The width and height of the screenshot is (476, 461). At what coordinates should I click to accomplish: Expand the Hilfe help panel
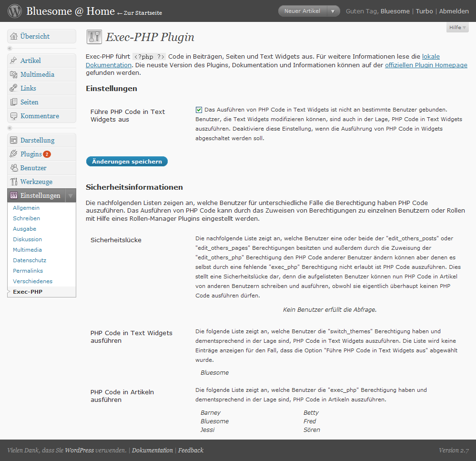(x=457, y=28)
